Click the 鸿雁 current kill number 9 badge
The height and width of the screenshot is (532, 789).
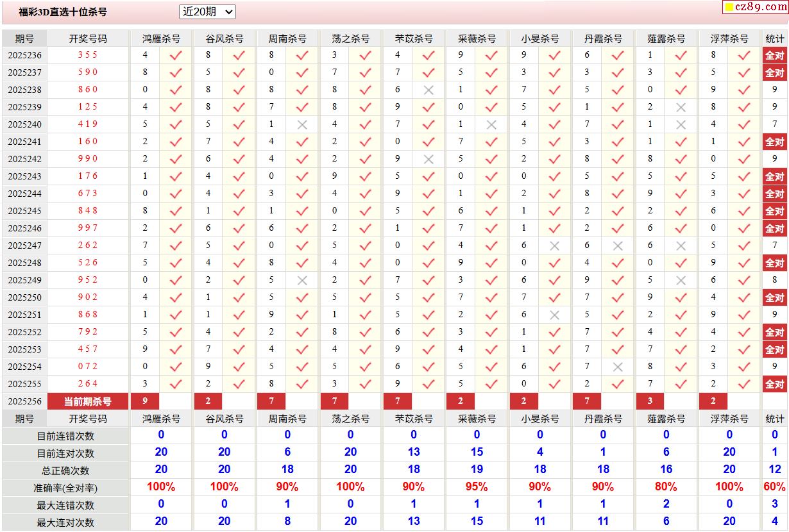[145, 401]
